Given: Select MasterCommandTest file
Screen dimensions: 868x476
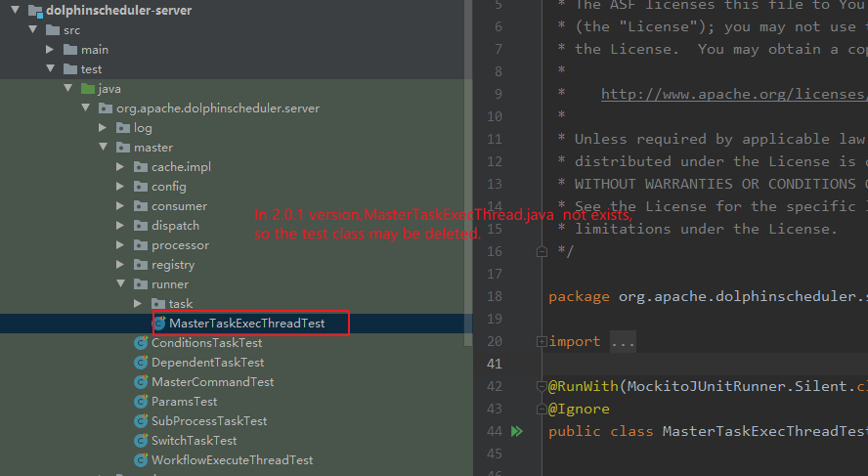Looking at the screenshot, I should [212, 382].
